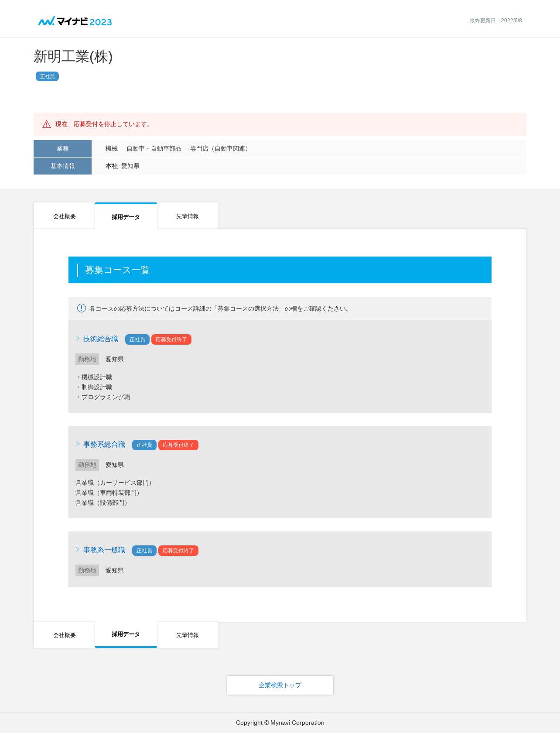Click 営業職（車両特装部門） line
The image size is (560, 733).
[x=109, y=493]
